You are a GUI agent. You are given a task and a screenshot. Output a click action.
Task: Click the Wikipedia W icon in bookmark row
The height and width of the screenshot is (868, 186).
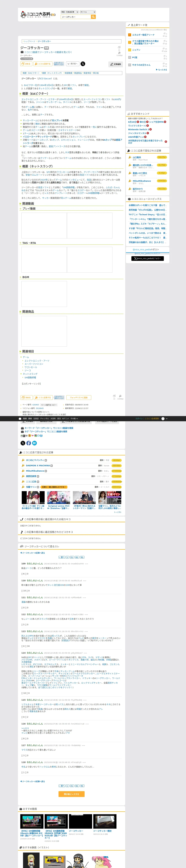(x=27, y=436)
